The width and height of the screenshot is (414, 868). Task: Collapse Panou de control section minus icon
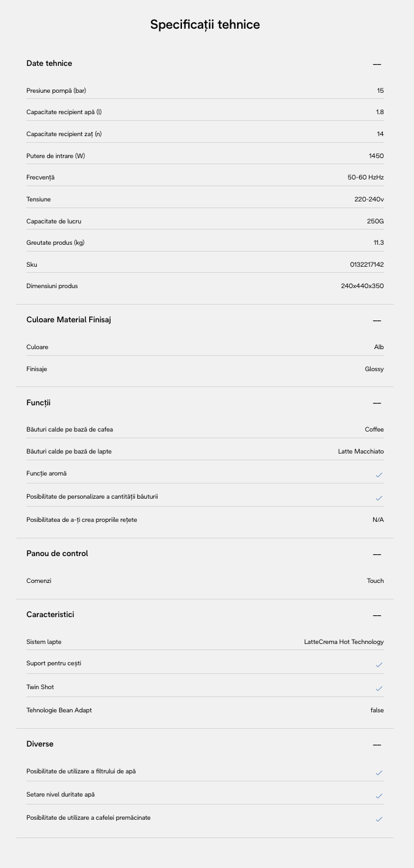(x=377, y=554)
